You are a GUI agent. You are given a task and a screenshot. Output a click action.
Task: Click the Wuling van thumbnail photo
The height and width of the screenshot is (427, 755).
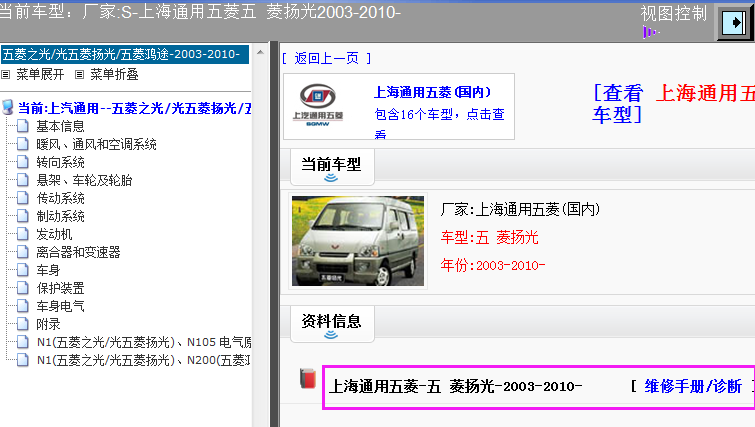(x=358, y=241)
